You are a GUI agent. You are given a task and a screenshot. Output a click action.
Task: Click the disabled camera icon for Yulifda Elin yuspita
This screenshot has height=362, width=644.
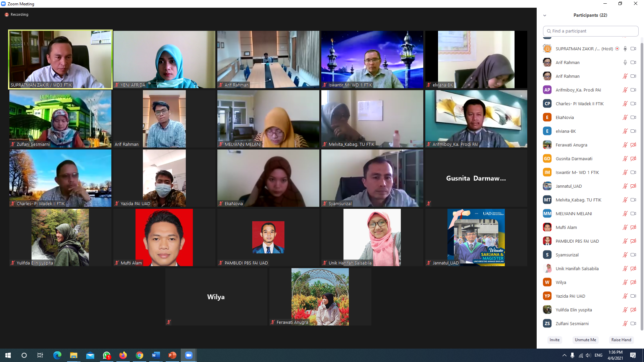pyautogui.click(x=633, y=310)
